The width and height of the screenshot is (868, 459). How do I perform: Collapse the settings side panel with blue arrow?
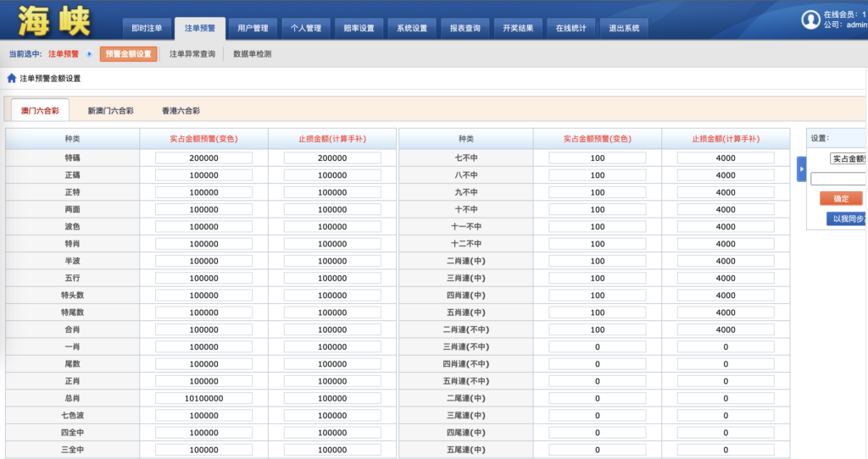[x=801, y=169]
